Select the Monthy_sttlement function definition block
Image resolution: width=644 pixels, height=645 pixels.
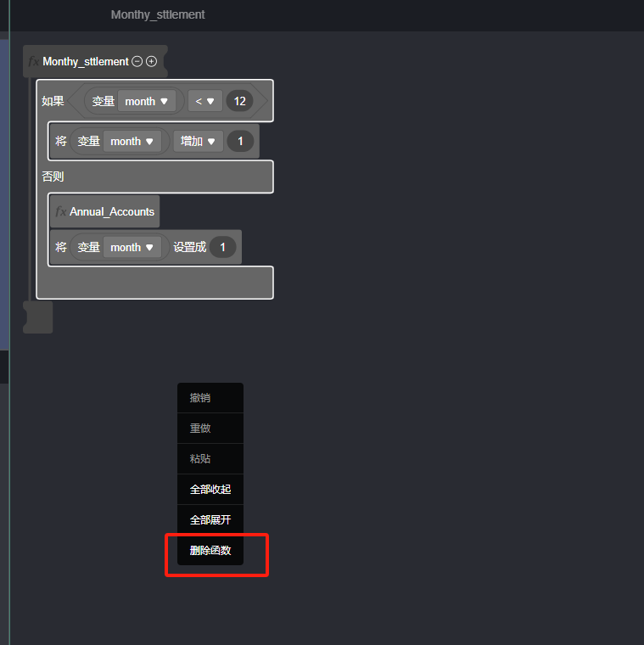tap(95, 61)
